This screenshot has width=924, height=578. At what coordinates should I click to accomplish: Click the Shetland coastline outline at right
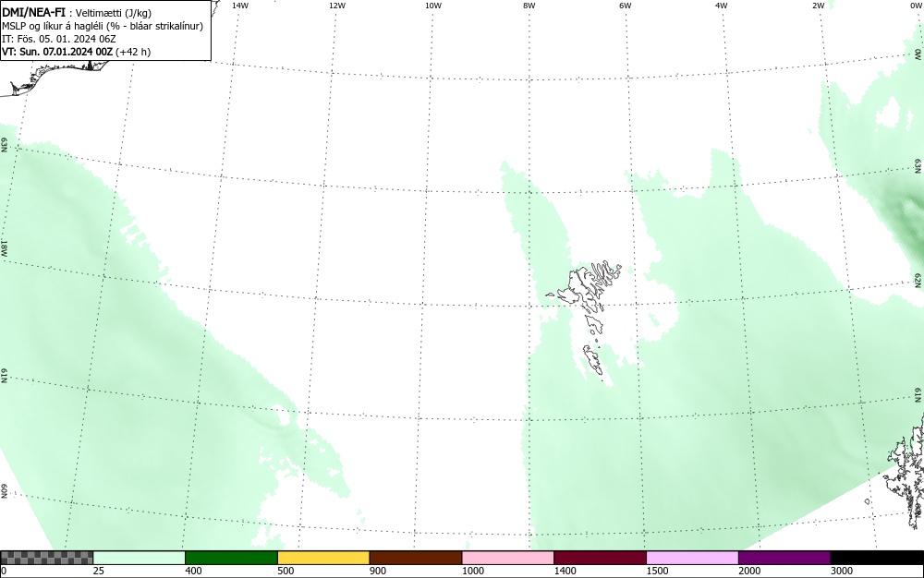(906, 471)
